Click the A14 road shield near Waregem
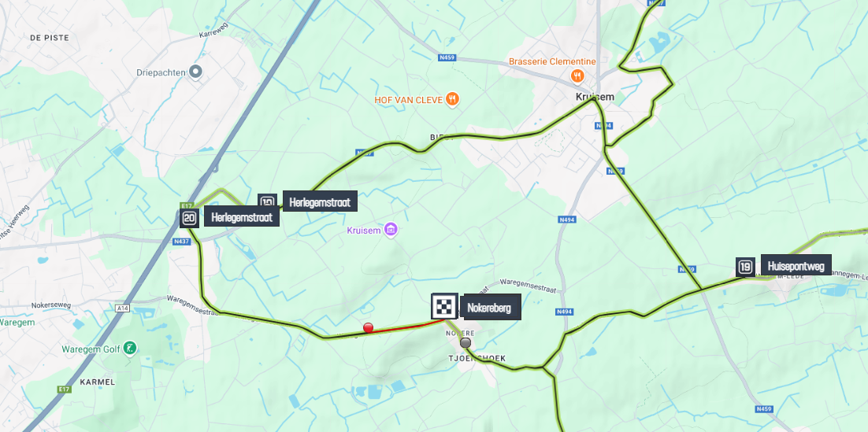868x432 pixels. click(123, 308)
